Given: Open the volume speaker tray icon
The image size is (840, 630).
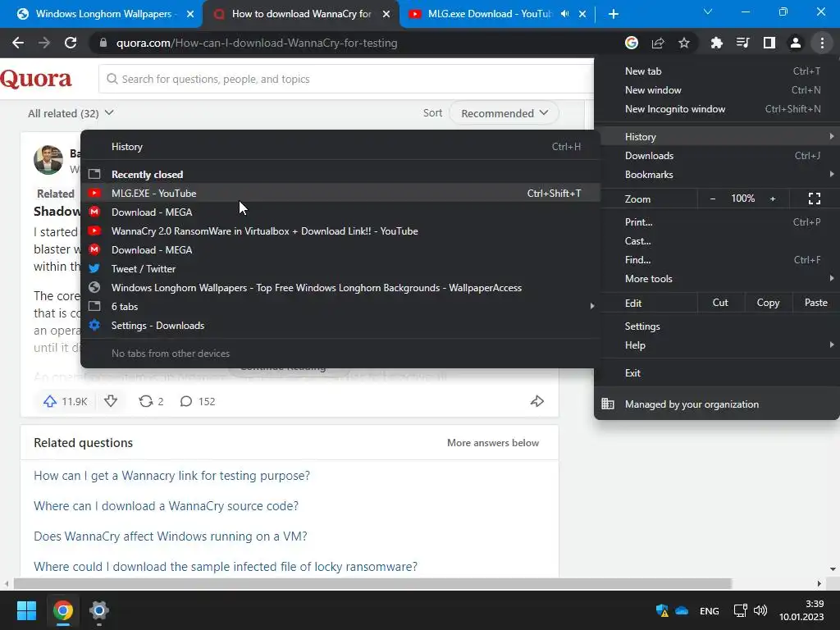Looking at the screenshot, I should pos(760,610).
